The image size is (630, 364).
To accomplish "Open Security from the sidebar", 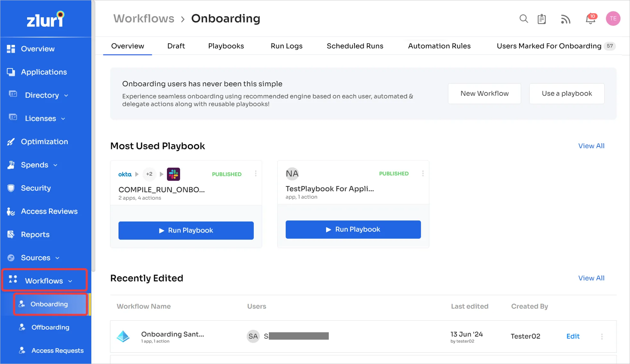I will [x=36, y=188].
